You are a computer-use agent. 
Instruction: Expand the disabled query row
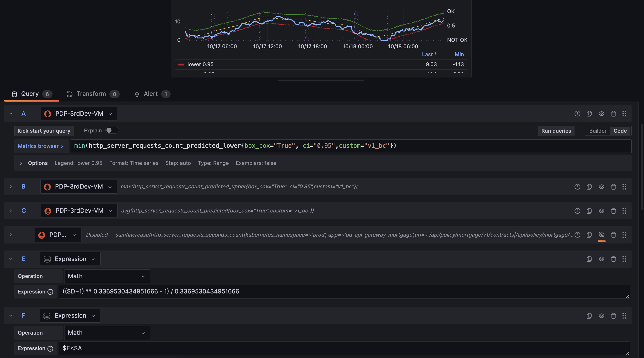(11, 235)
